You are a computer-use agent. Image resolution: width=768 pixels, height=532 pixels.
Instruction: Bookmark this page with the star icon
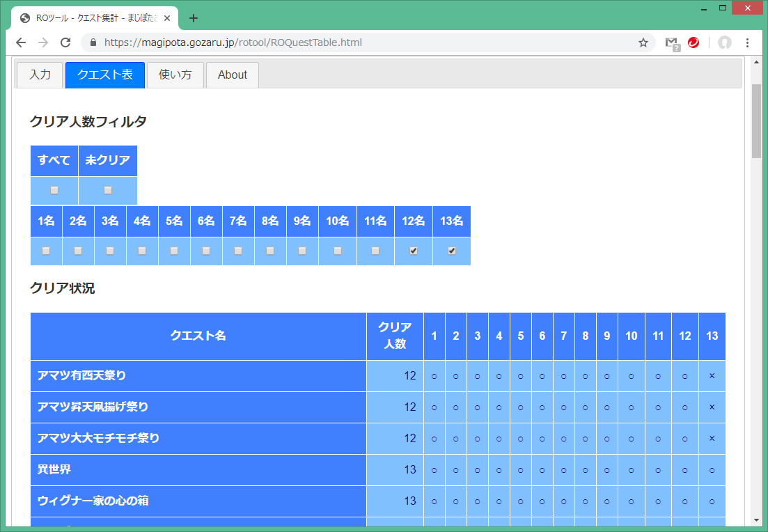coord(643,42)
